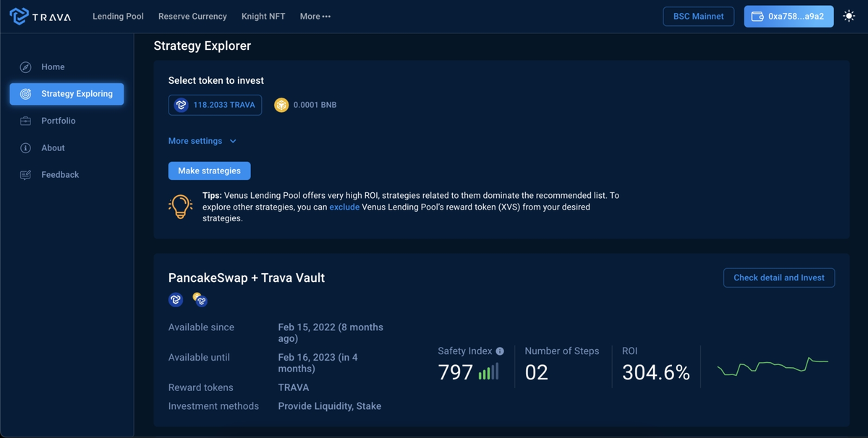
Task: Click 'Provide Liquidity, Stake' text
Action: pos(330,406)
